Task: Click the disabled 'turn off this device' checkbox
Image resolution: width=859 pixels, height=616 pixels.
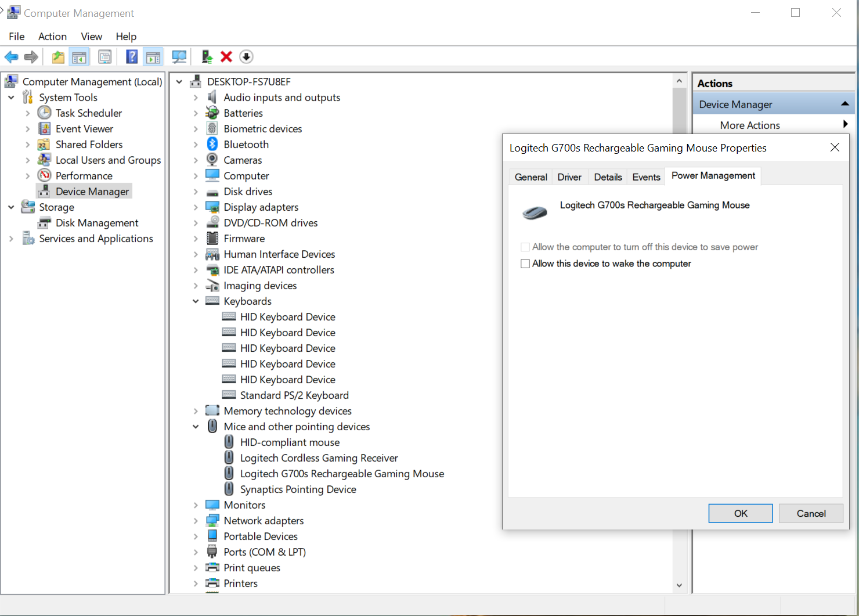Action: [x=525, y=247]
